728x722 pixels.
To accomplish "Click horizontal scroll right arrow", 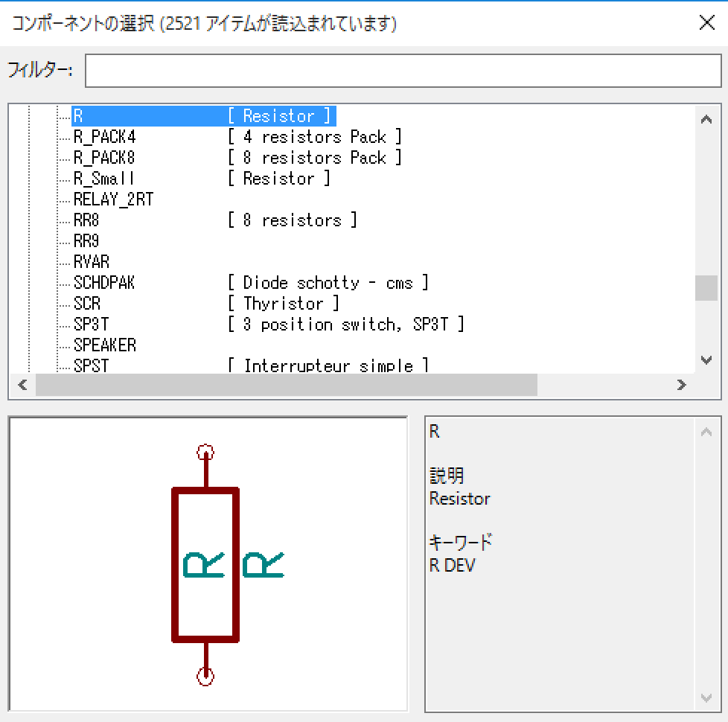I will pyautogui.click(x=682, y=385).
